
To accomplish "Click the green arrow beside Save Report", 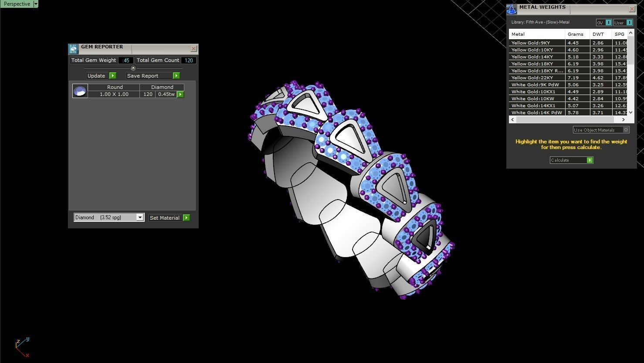I will click(176, 76).
